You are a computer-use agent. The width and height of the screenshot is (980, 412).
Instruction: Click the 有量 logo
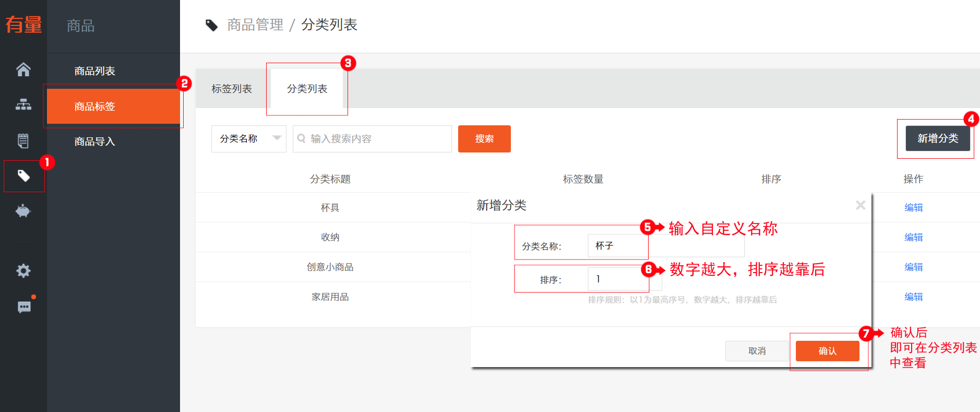tap(23, 25)
